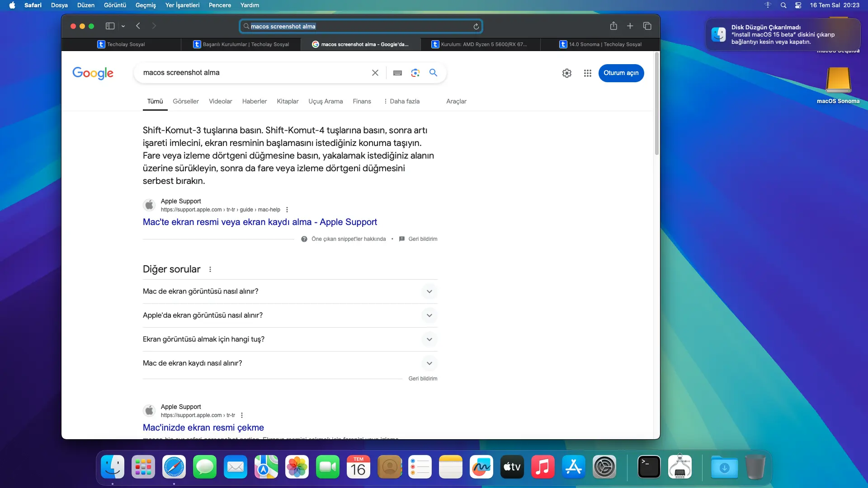Open Music from the Dock
This screenshot has height=488, width=868.
tap(543, 467)
